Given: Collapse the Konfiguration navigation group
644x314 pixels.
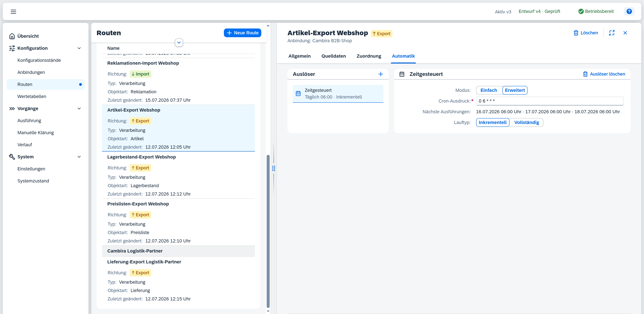Looking at the screenshot, I should [79, 48].
